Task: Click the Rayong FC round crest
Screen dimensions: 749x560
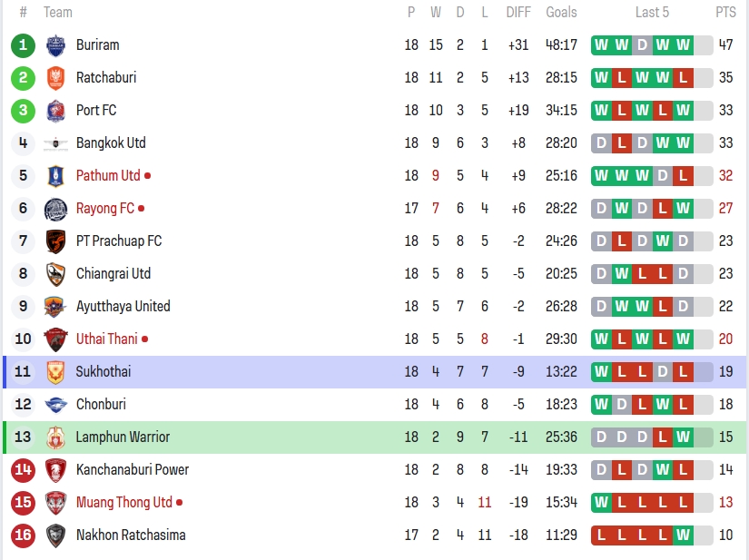Action: [55, 209]
